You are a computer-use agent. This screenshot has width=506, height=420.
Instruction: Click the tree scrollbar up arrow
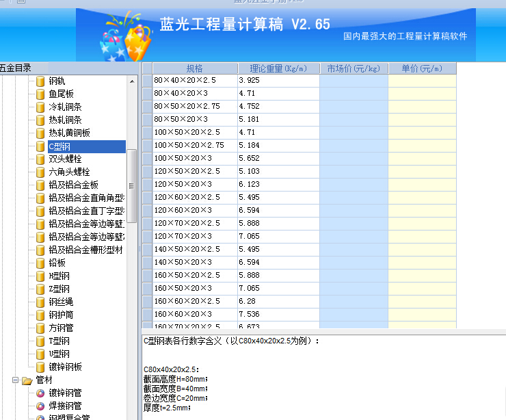(132, 81)
